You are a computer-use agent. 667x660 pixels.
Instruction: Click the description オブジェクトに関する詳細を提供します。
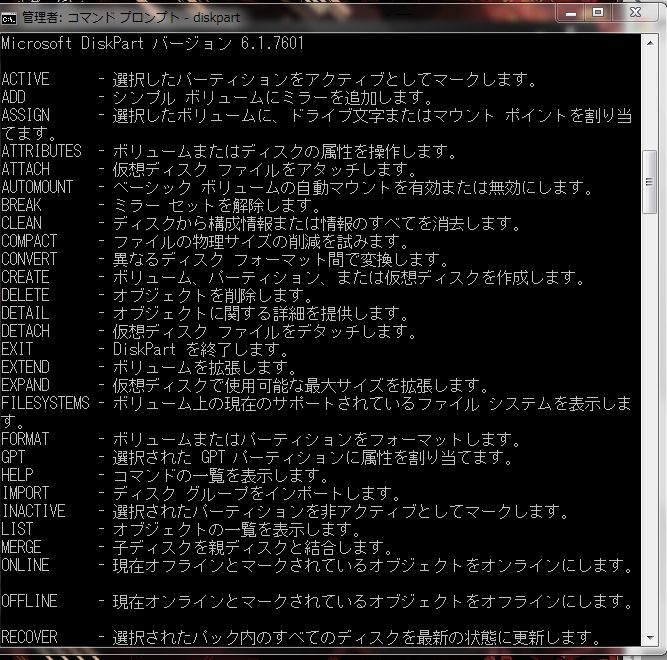tap(260, 313)
